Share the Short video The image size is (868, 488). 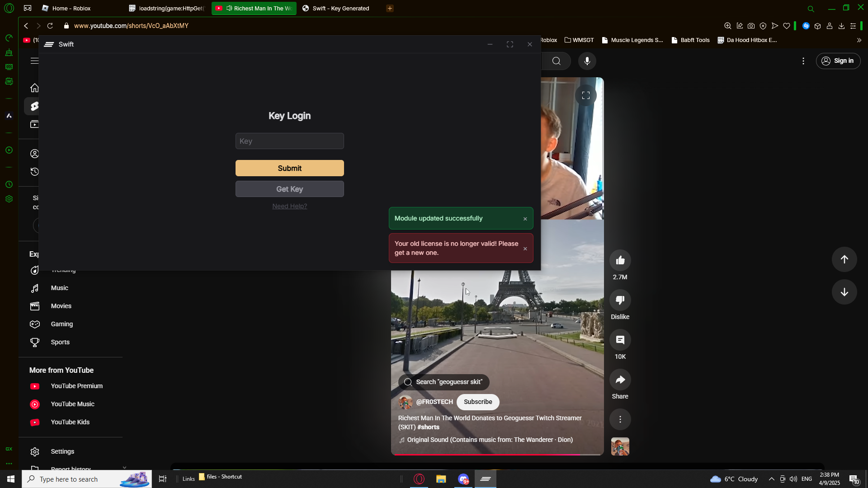pos(620,380)
